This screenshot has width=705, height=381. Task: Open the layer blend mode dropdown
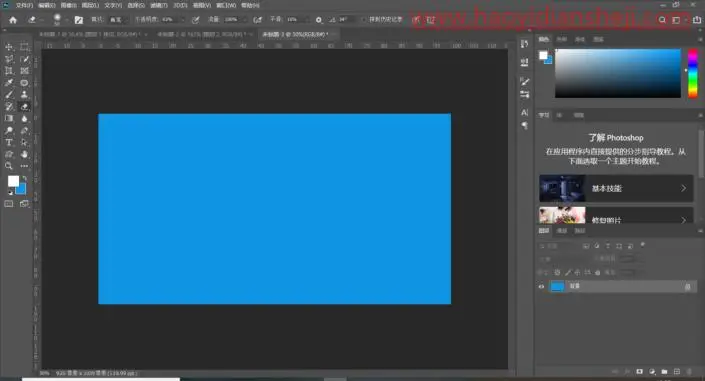click(562, 259)
